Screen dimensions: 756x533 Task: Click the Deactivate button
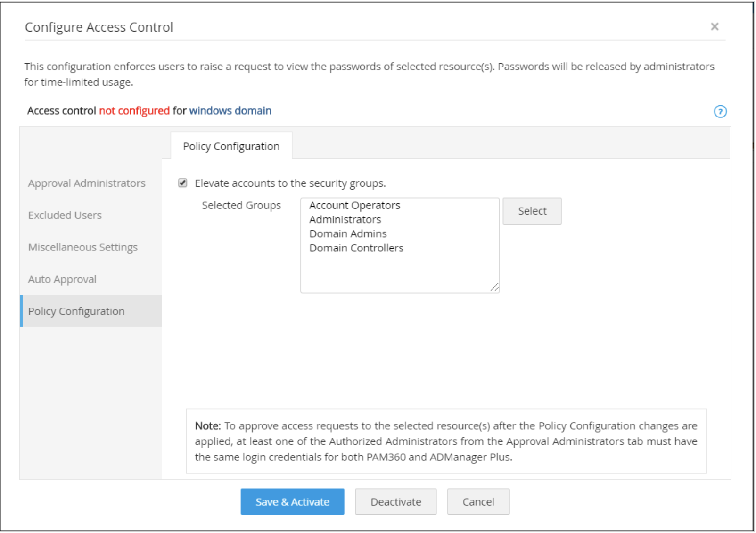[395, 501]
